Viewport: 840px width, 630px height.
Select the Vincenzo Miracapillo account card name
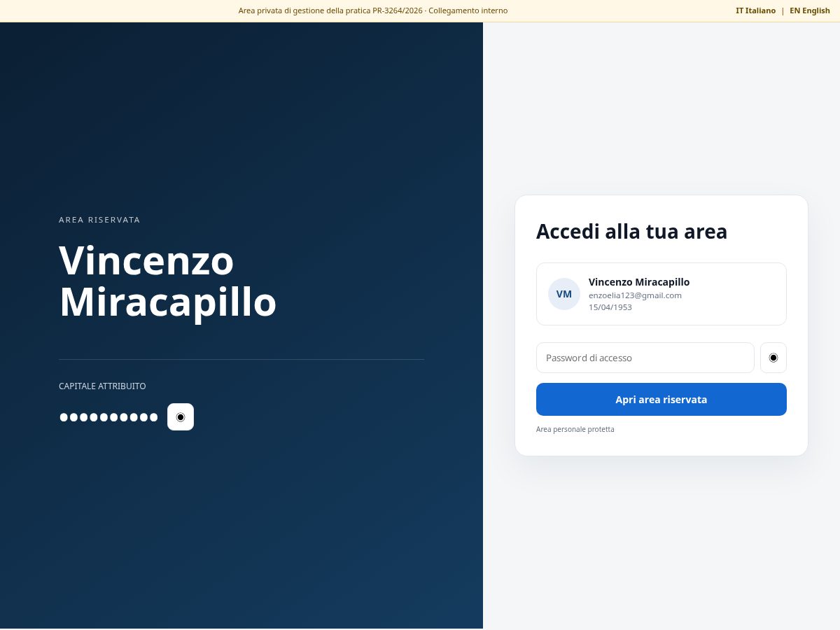tap(639, 281)
